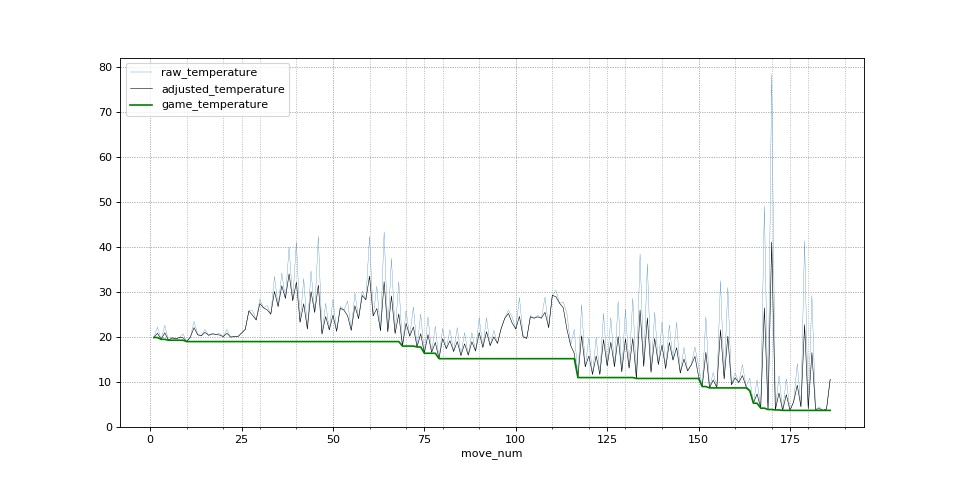Click the green game_temperature legend line swatch

tap(143, 105)
